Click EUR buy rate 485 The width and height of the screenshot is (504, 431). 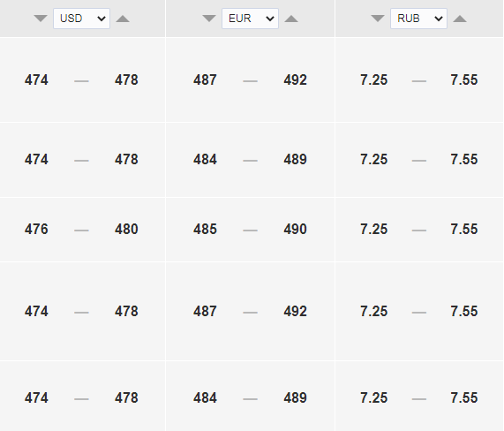tap(205, 230)
